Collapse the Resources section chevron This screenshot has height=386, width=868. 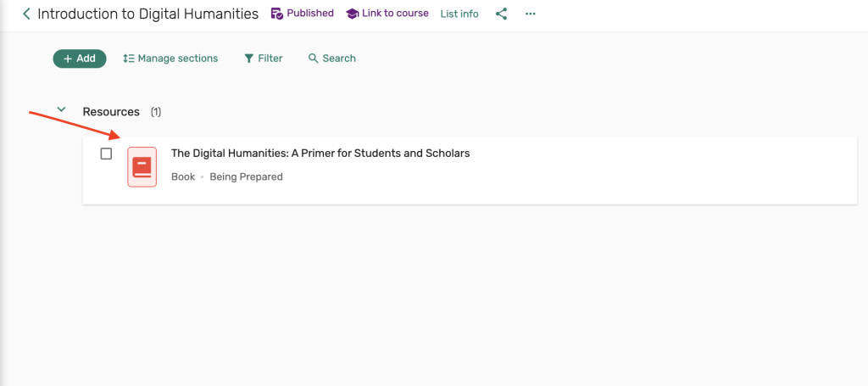tap(61, 110)
